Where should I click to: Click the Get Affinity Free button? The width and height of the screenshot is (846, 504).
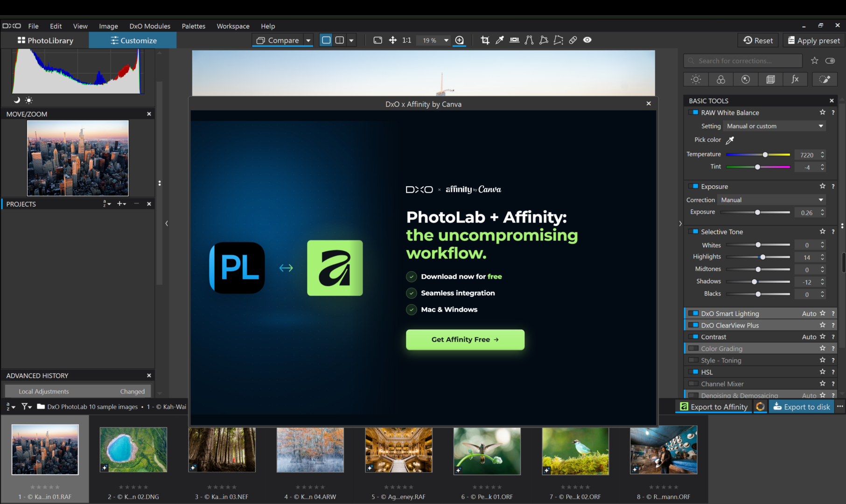click(465, 339)
